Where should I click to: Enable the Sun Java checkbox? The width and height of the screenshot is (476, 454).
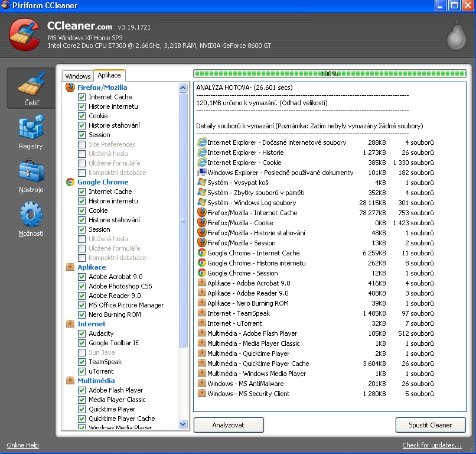(x=81, y=352)
